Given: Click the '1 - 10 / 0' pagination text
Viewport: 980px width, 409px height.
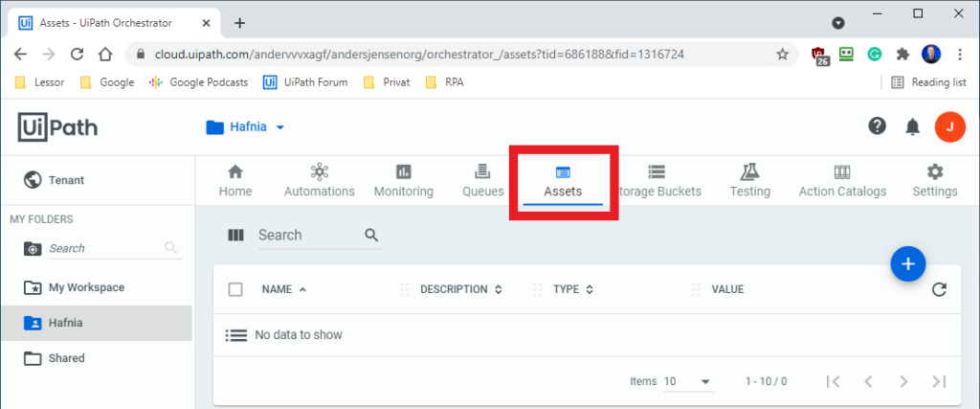Looking at the screenshot, I should tap(767, 381).
